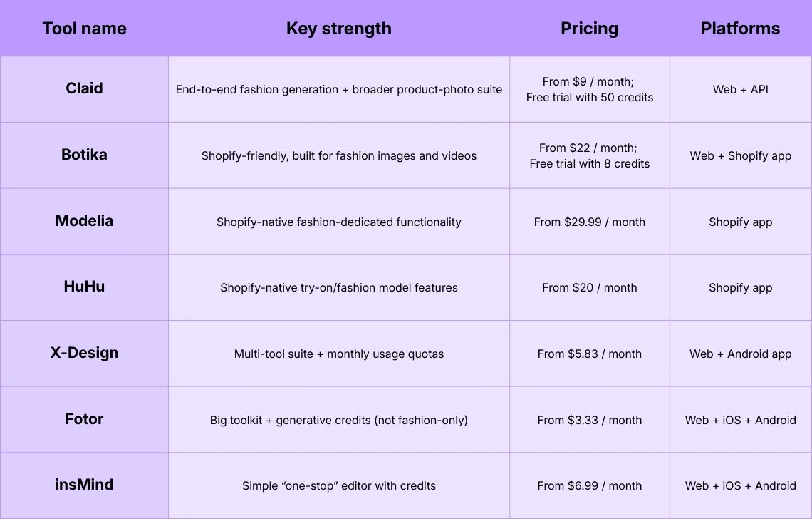
Task: Select the insMind tool name
Action: [x=84, y=485]
